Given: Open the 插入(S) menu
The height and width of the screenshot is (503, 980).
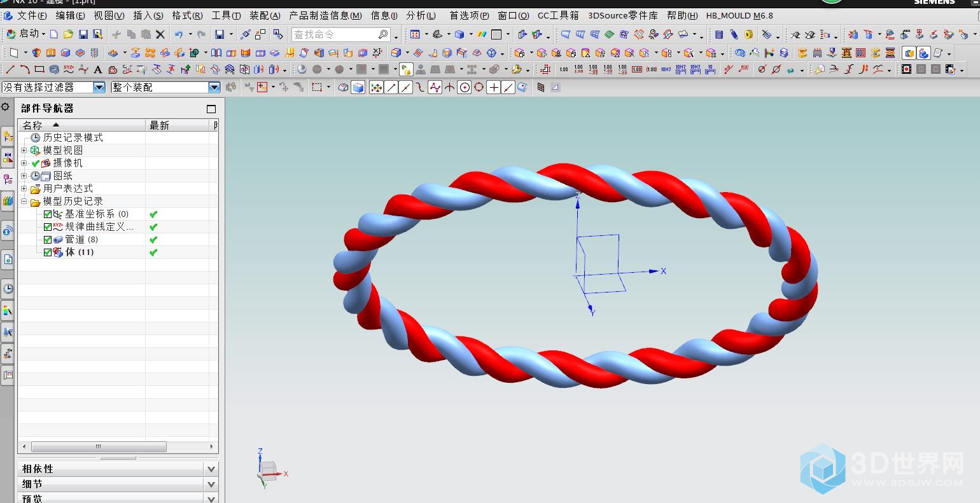Looking at the screenshot, I should 148,15.
